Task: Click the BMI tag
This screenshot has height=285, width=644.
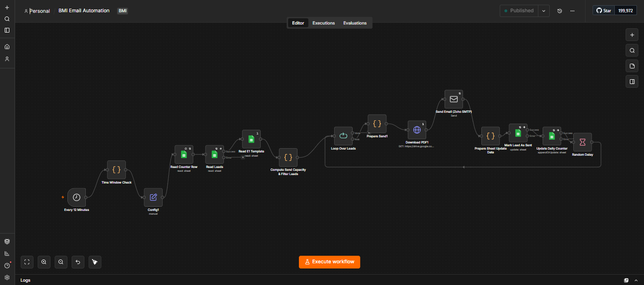Action: [x=123, y=11]
